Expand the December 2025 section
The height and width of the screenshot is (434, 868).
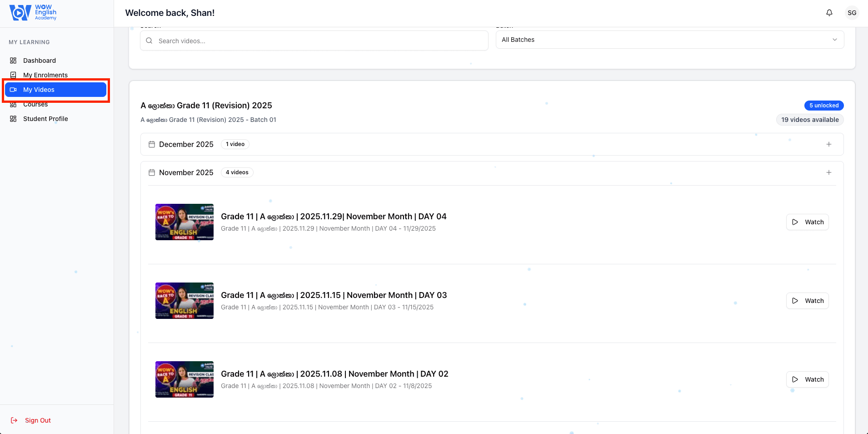coord(828,144)
